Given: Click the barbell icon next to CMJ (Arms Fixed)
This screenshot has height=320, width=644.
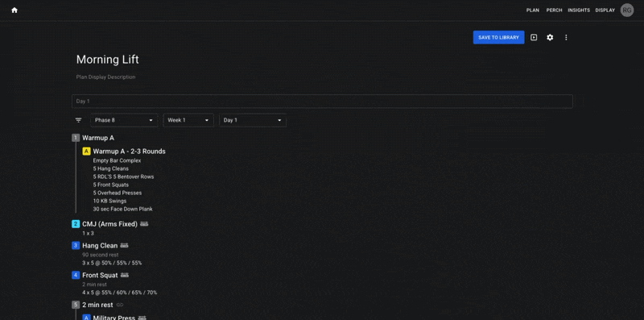Looking at the screenshot, I should click(144, 224).
